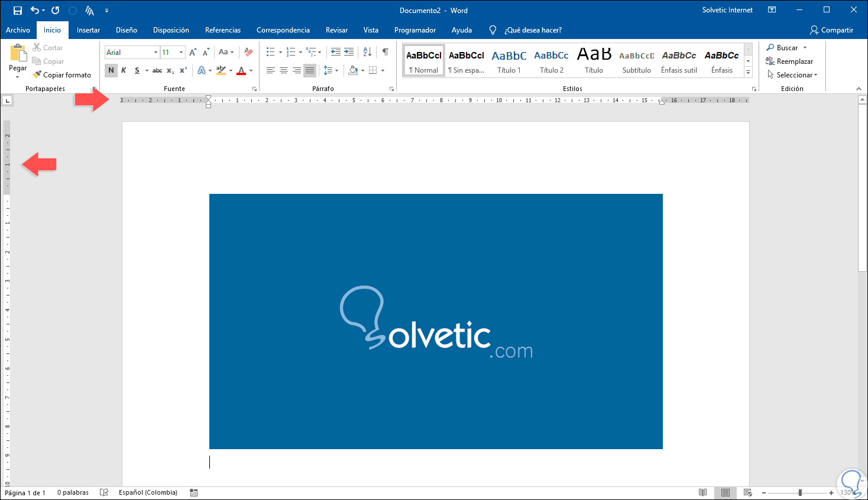Toggle italic (K) formatting

pyautogui.click(x=124, y=70)
